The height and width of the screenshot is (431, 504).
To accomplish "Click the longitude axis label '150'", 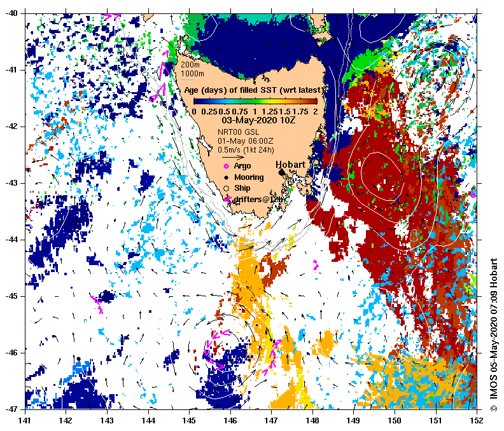I will (395, 420).
